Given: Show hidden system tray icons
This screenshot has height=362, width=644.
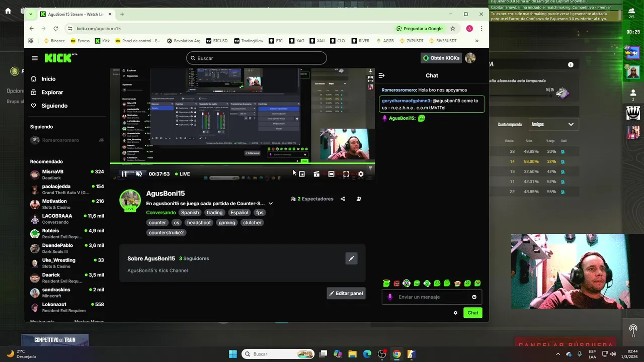Looking at the screenshot, I should coord(557,354).
